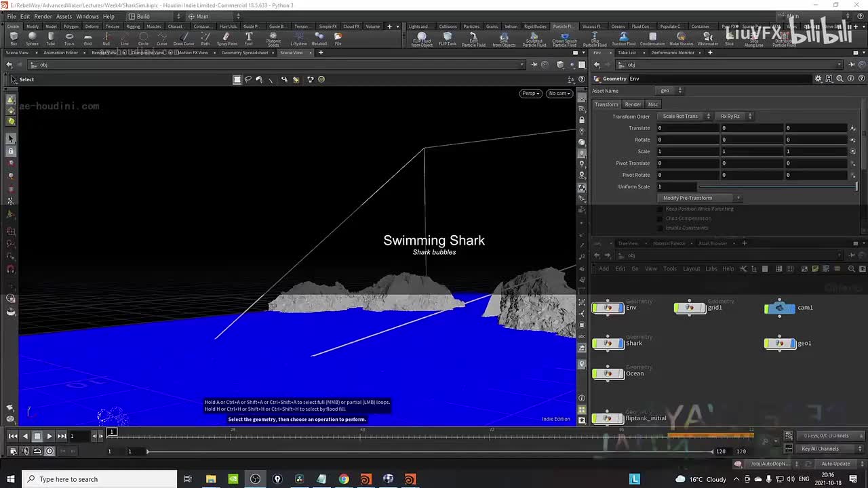Viewport: 868px width, 488px height.
Task: Select the Torus shelf tool
Action: pos(69,39)
